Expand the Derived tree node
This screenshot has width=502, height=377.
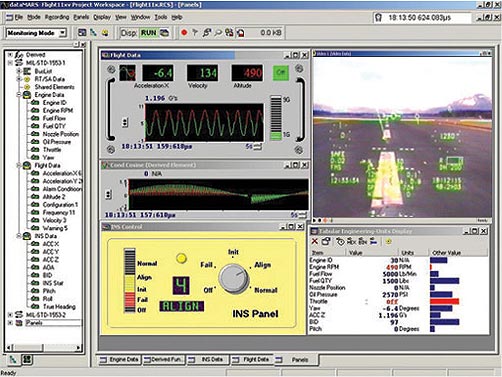10,54
